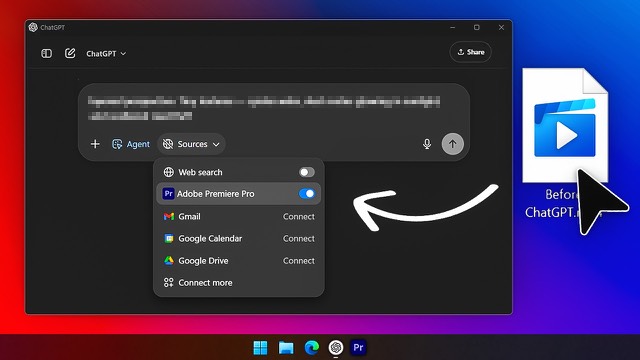This screenshot has height=360, width=640.
Task: Click the plus attach icon
Action: [x=95, y=144]
